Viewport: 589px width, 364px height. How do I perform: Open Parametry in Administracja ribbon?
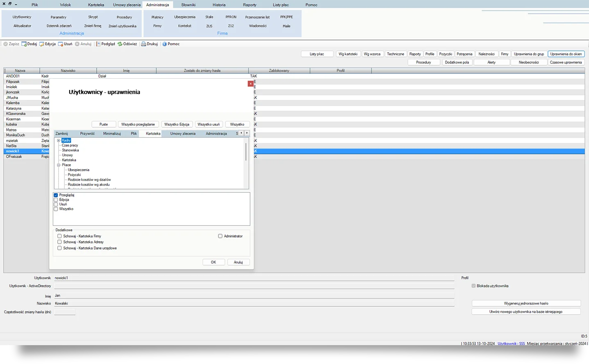(x=58, y=17)
